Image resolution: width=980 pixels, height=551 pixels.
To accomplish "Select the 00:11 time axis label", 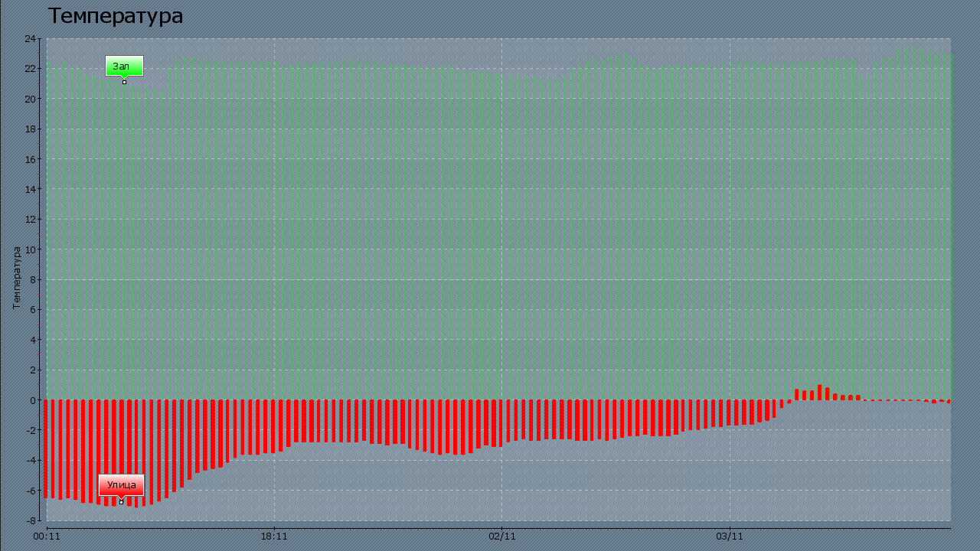I will (47, 536).
